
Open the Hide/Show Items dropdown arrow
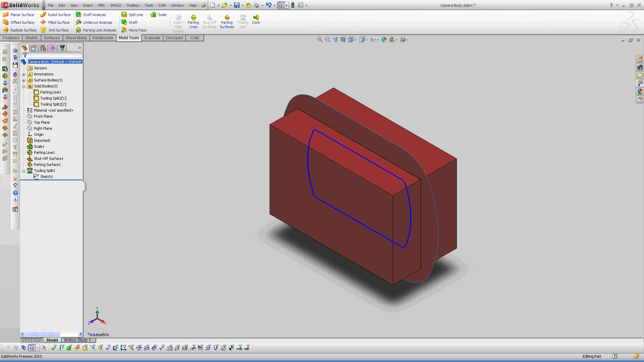pos(378,40)
